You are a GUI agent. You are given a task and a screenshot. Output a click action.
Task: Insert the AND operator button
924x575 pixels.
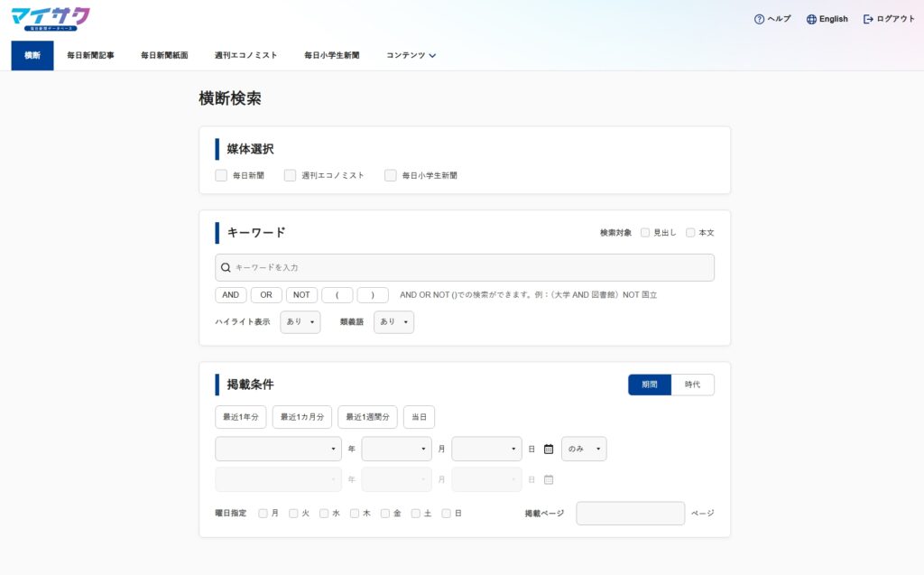tap(230, 295)
